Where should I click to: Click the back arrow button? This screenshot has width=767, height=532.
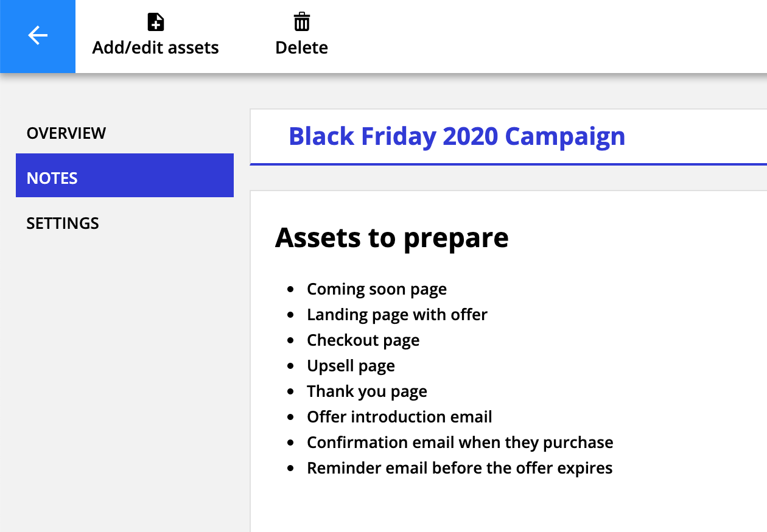(38, 37)
